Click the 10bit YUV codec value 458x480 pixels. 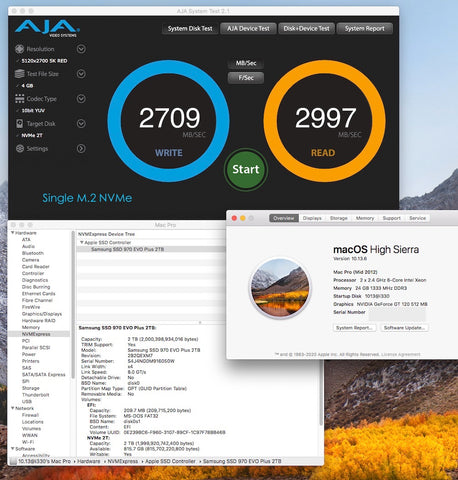click(x=33, y=110)
